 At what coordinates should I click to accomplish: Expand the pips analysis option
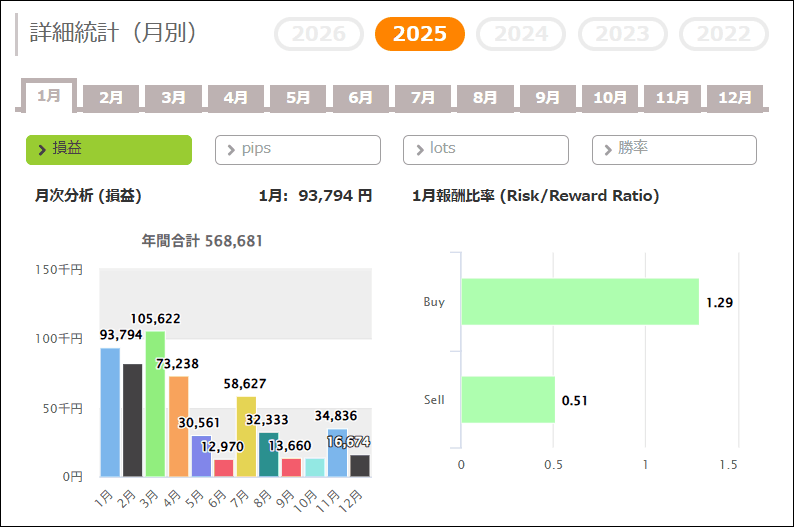297,149
